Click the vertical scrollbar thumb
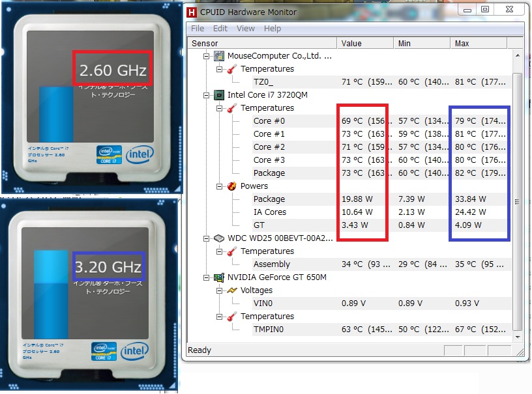Viewport: 532px width, 394px height. (x=518, y=202)
